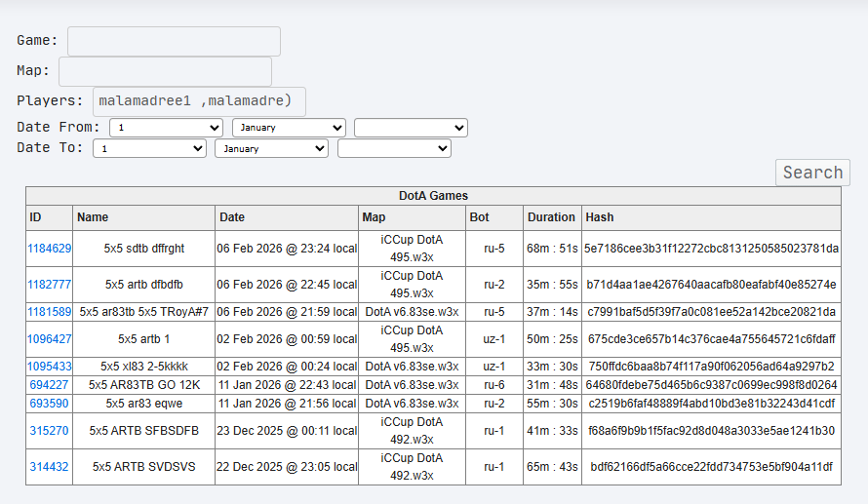868x504 pixels.
Task: Click date 02 Feb 2026 @ 00:24 local
Action: click(x=287, y=367)
